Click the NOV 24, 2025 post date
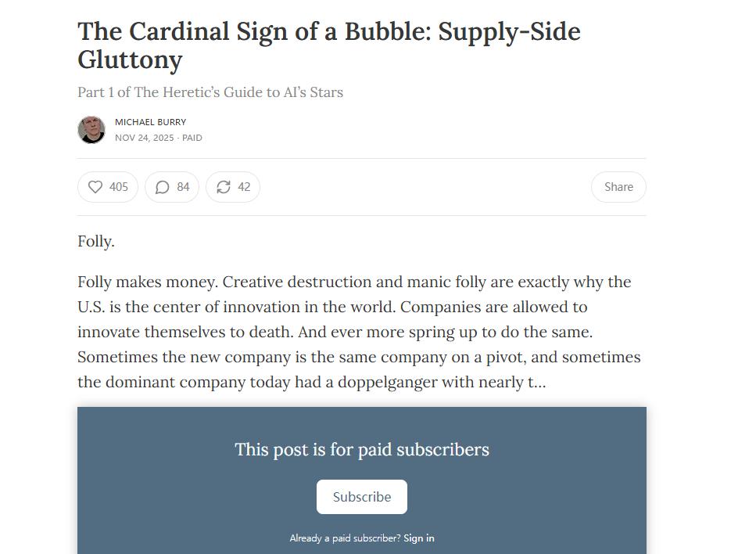Image resolution: width=756 pixels, height=554 pixels. click(x=145, y=138)
